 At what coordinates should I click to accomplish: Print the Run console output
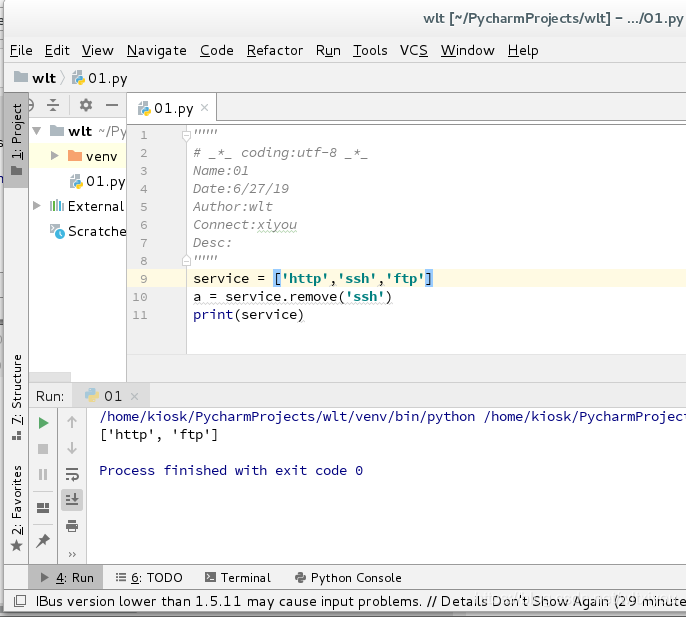coord(72,526)
